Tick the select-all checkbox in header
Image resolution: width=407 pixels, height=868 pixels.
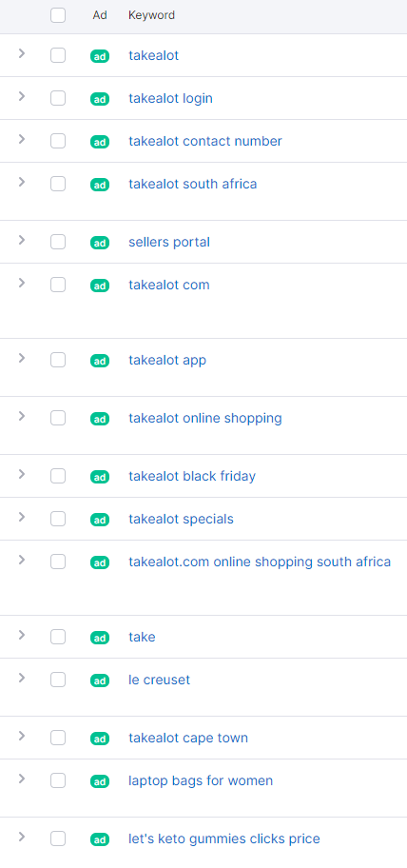[x=58, y=15]
